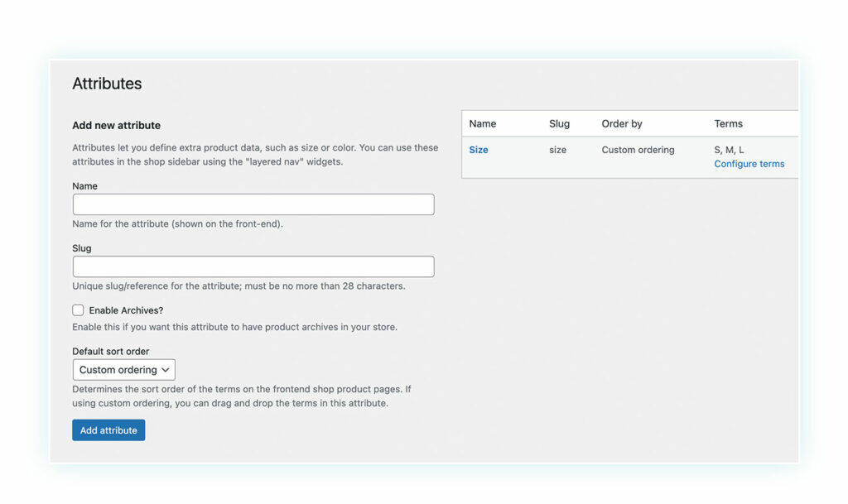Click the Order by column header
This screenshot has width=848, height=504.
pyautogui.click(x=621, y=122)
